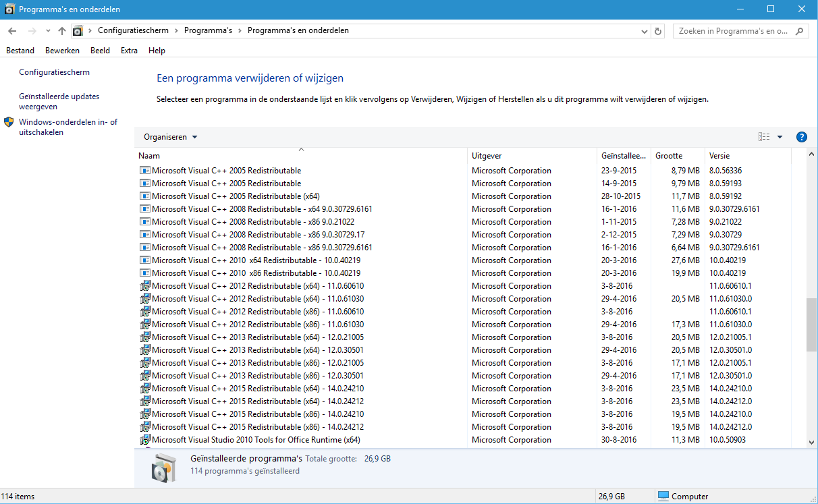This screenshot has width=818, height=504.
Task: Open address bar history dropdown
Action: pyautogui.click(x=644, y=31)
